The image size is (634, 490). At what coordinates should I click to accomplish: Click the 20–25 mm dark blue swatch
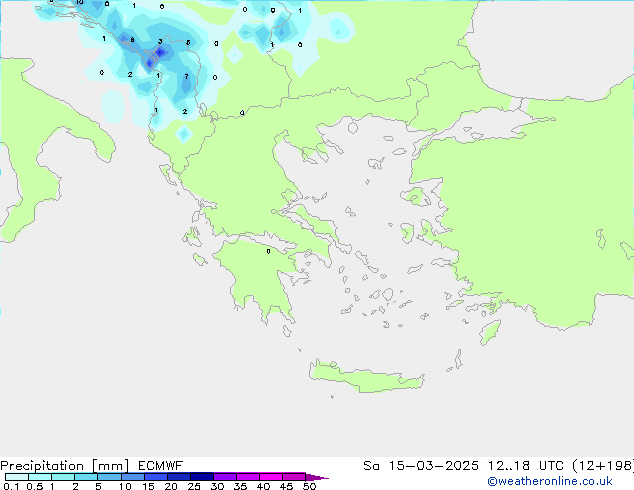click(179, 477)
